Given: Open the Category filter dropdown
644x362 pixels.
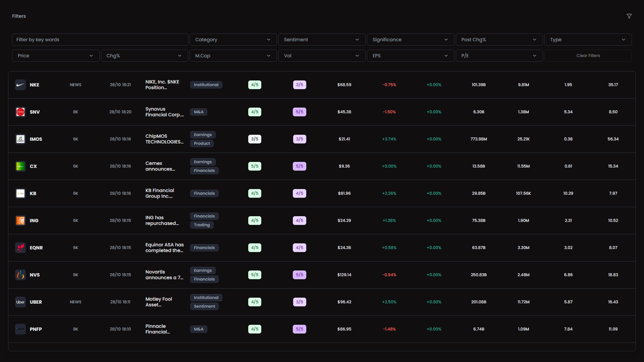Looking at the screenshot, I should (233, 40).
